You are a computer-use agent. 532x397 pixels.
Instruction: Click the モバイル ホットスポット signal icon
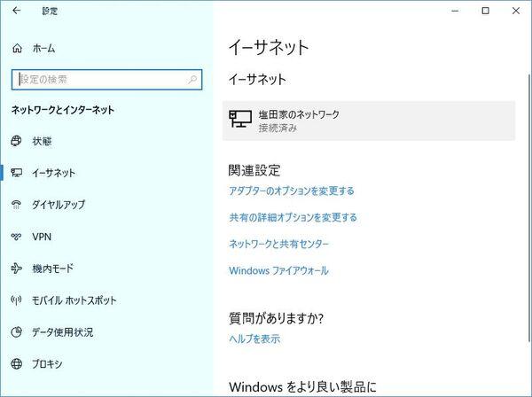[x=16, y=300]
